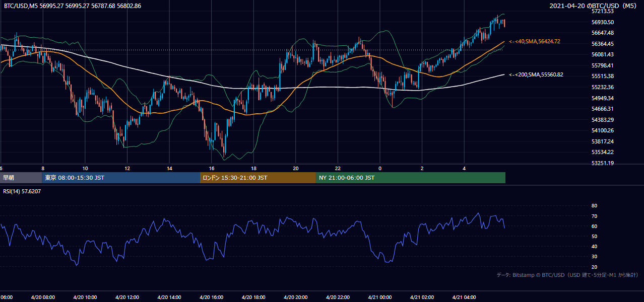Viewport: 644px width, 302px height.
Task: Click price axis value 56081.43
Action: (603, 54)
